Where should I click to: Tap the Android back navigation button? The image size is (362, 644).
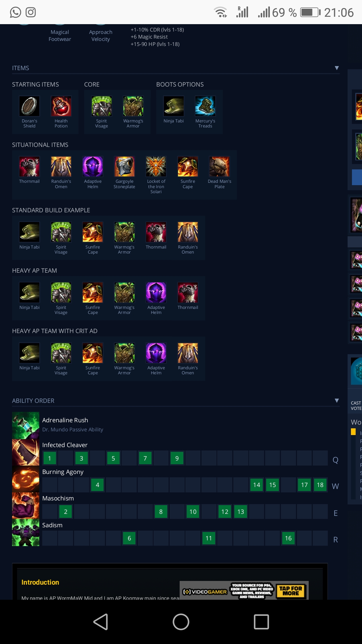(x=101, y=622)
